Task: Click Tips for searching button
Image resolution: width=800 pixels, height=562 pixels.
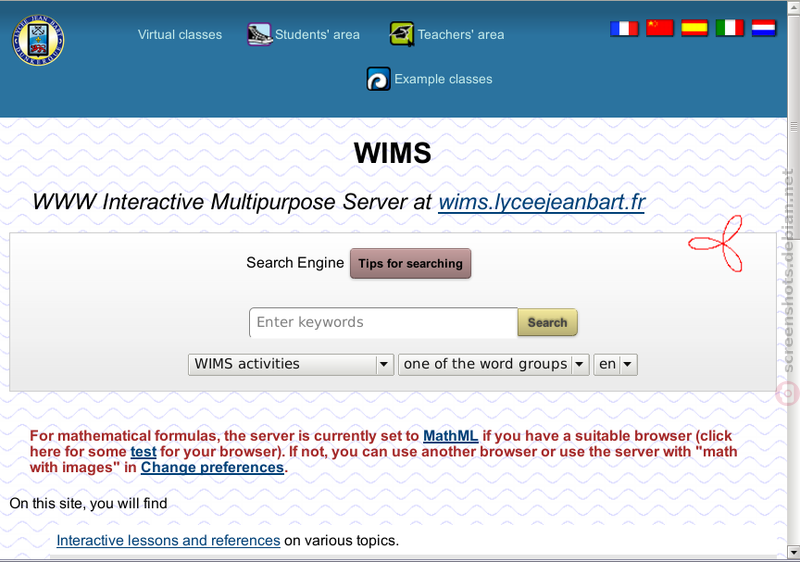Action: (x=410, y=264)
